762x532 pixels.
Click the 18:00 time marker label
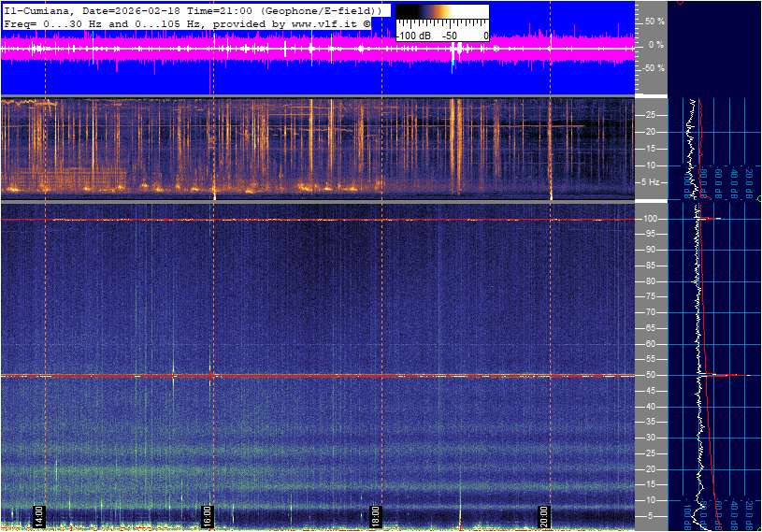376,515
